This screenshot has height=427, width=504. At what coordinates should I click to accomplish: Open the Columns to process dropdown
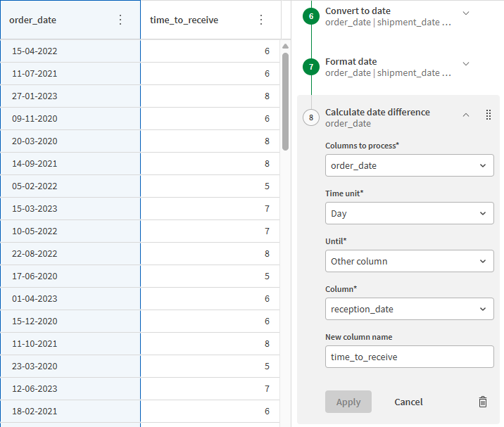(409, 165)
